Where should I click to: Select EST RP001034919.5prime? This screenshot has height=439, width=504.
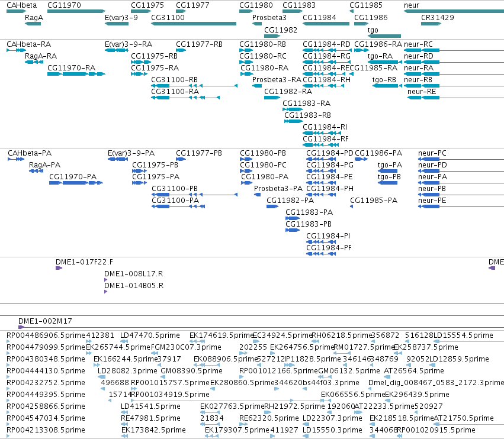[170, 395]
